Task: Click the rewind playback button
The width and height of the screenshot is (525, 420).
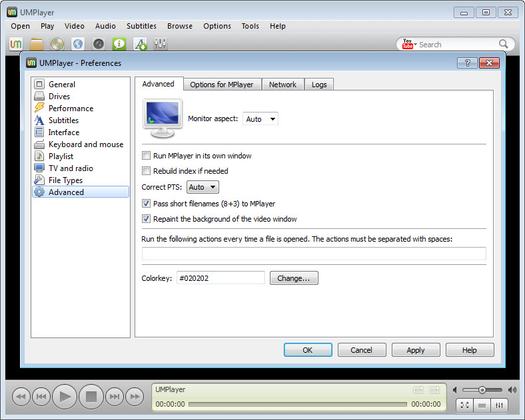Action: tap(21, 397)
